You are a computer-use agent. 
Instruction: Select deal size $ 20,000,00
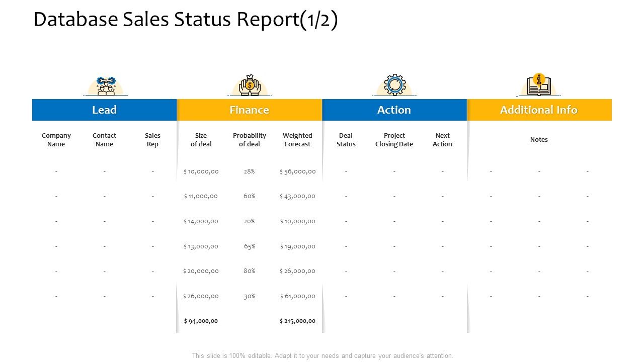pos(201,271)
